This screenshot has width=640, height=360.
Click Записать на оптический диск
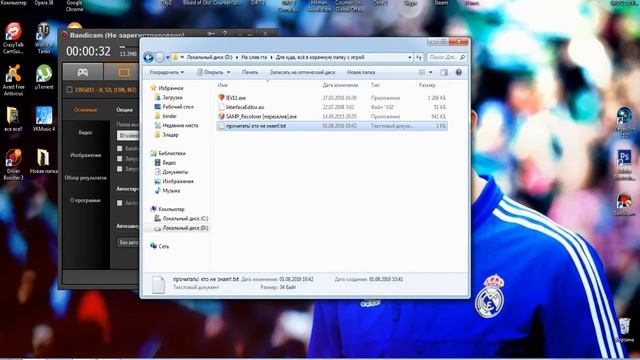(x=302, y=72)
